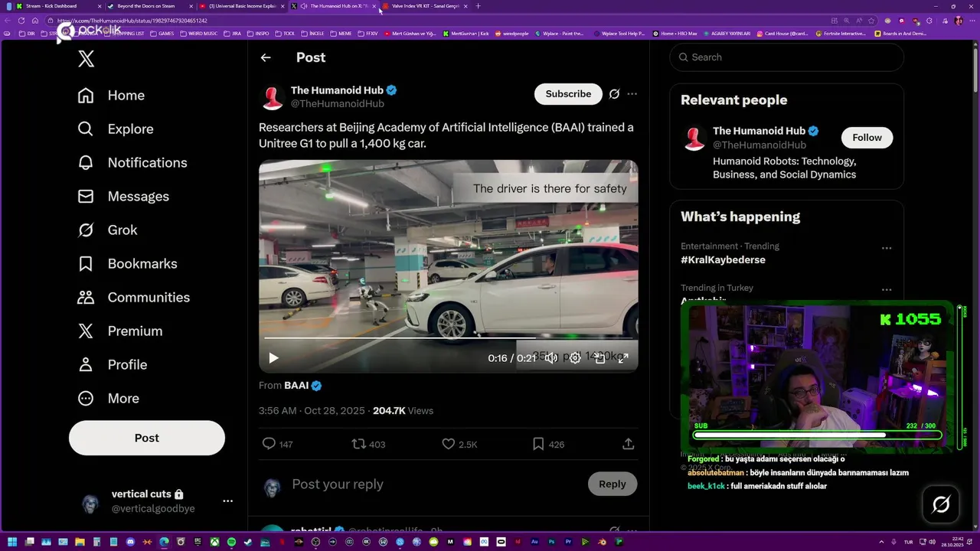Click your avatar beside the reply box
The width and height of the screenshot is (980, 551).
(272, 487)
